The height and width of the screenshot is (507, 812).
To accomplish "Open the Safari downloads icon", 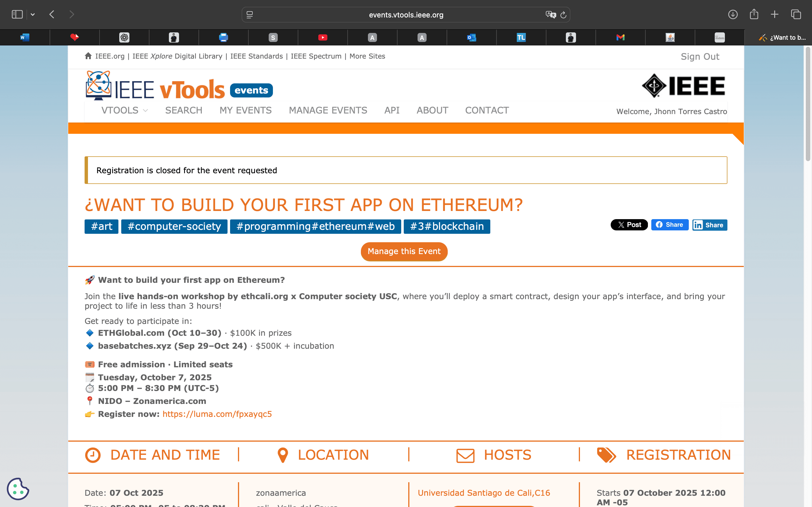I will 733,14.
